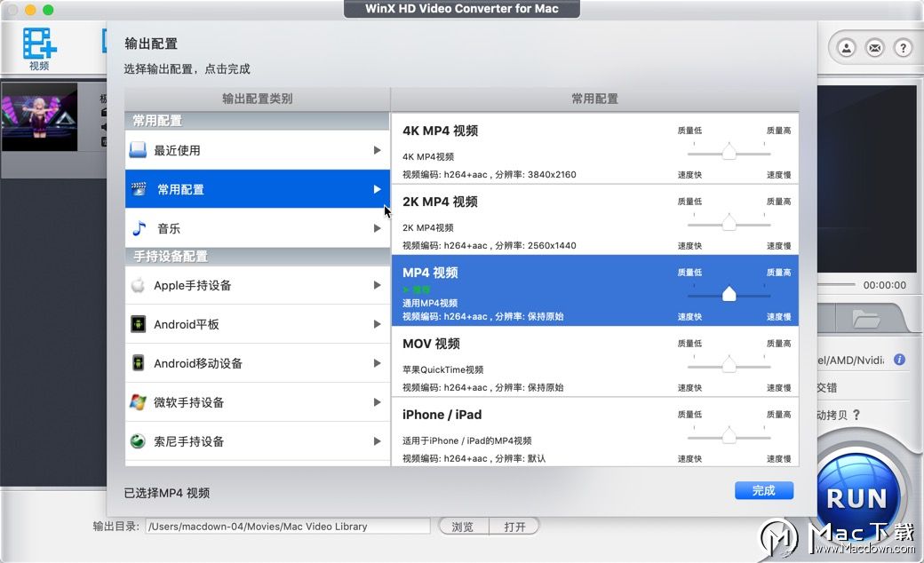Viewport: 924px width, 563px height.
Task: Adjust the 2K MP4 quality slider
Action: tap(729, 223)
